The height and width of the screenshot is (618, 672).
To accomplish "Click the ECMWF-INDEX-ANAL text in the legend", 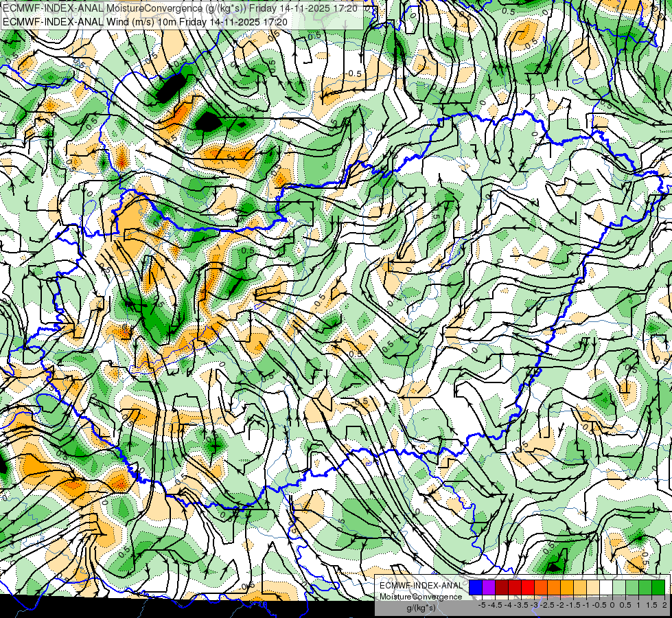I will [421, 586].
